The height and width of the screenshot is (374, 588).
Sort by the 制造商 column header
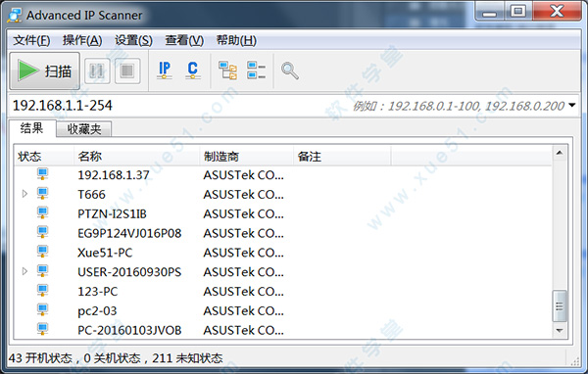coord(246,157)
